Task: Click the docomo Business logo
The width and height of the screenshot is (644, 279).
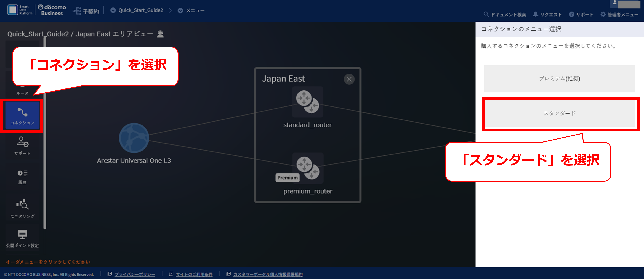Action: [52, 10]
